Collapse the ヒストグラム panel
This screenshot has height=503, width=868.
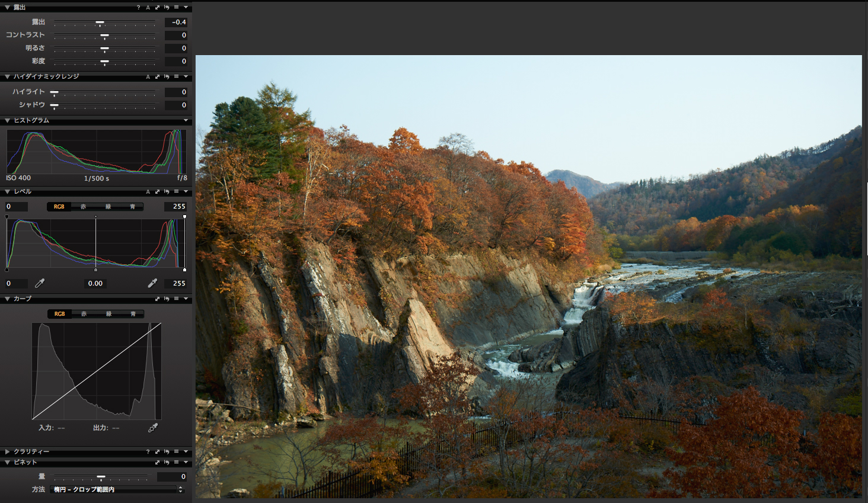tap(7, 120)
